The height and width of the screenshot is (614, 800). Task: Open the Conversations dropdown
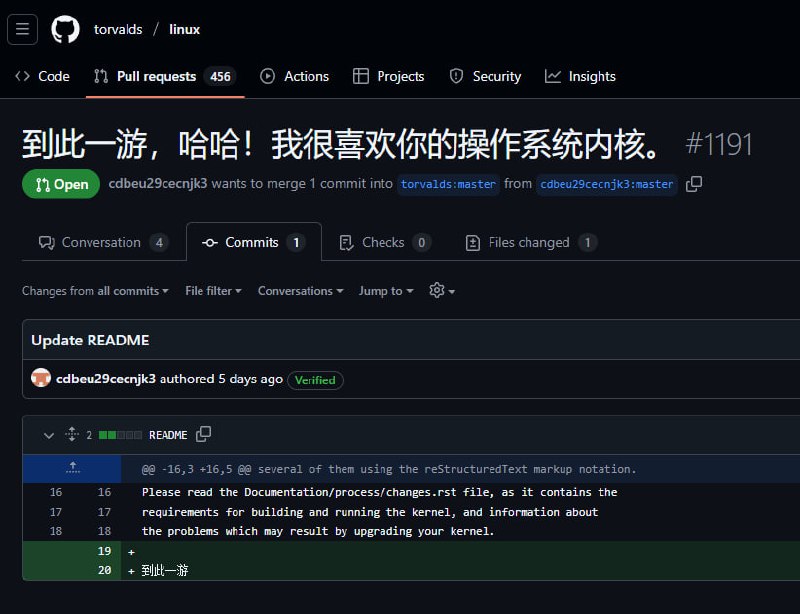click(x=301, y=291)
